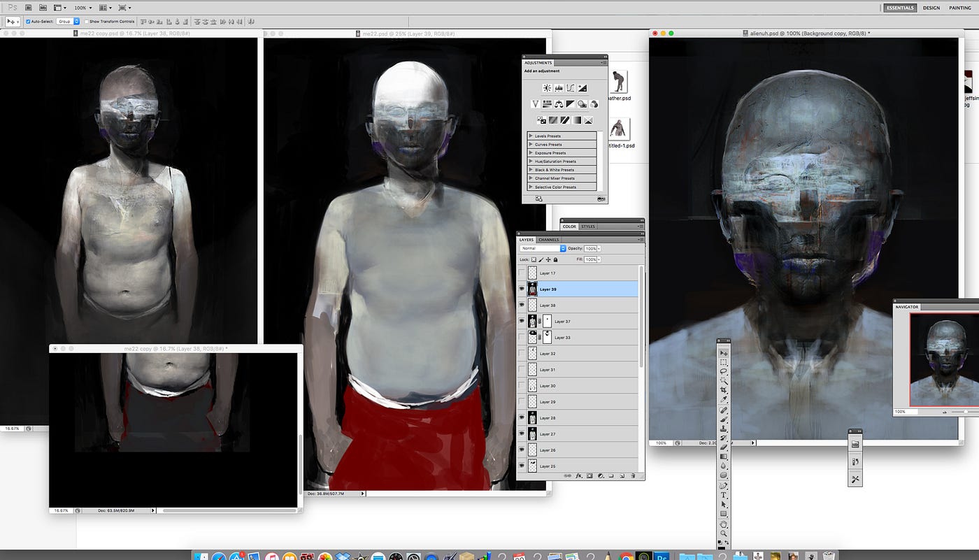Select the Quick Selection tool
This screenshot has height=560, width=979.
[724, 380]
